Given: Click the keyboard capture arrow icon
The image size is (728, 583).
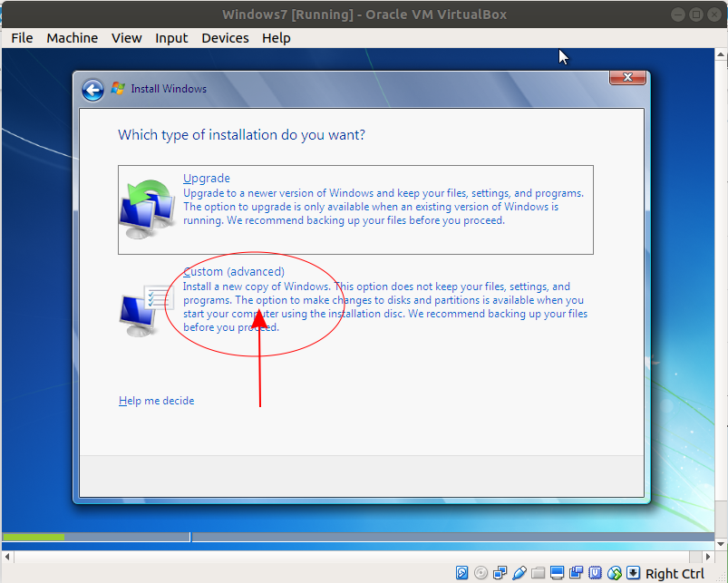Looking at the screenshot, I should [x=634, y=573].
